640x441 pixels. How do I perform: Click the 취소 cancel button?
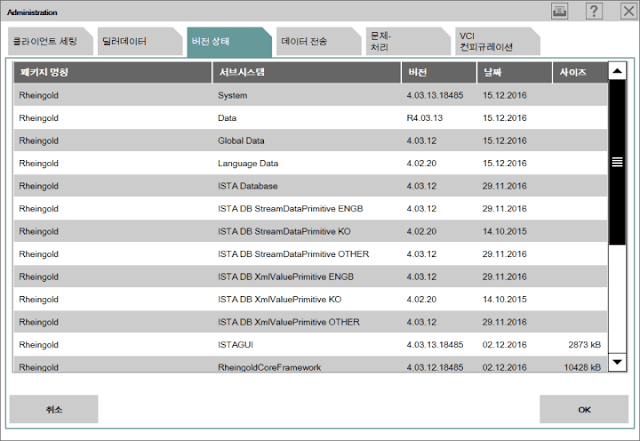tap(54, 409)
